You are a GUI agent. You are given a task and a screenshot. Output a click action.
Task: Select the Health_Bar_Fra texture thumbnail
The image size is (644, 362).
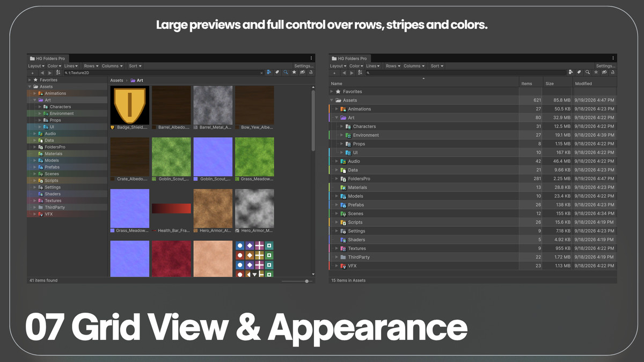pos(171,209)
